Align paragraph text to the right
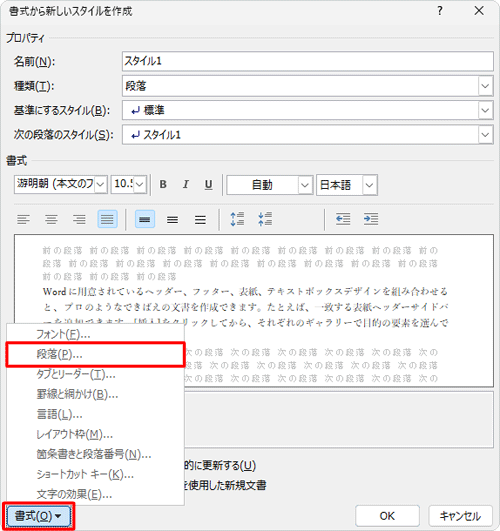The width and height of the screenshot is (500, 531). tap(79, 219)
